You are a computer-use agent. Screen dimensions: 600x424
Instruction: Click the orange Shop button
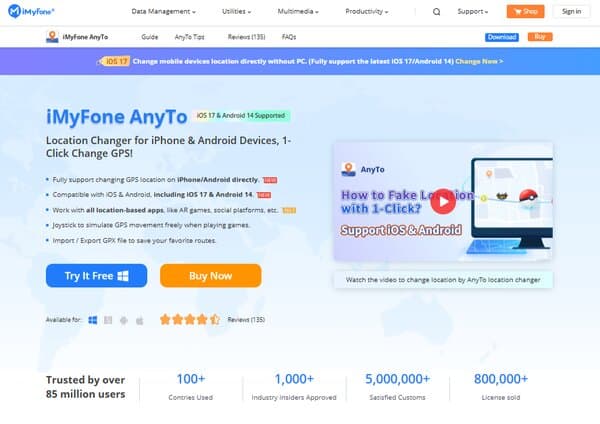coord(525,11)
